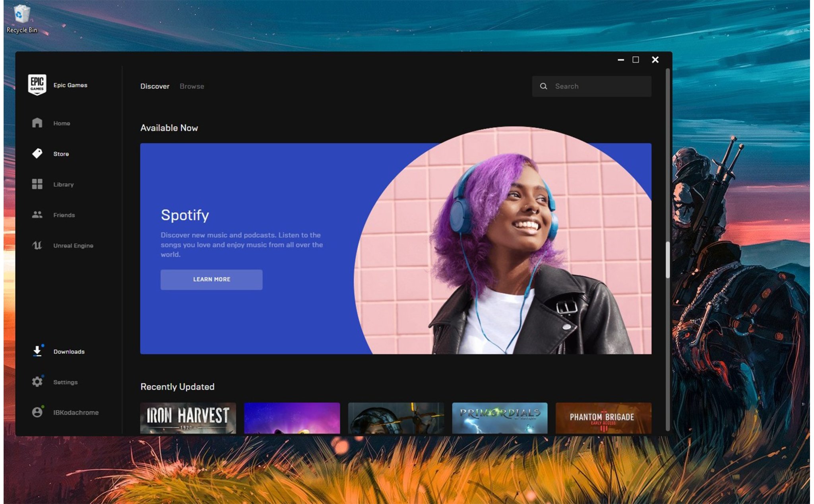Click the IBKodachrome account name
The image size is (814, 504).
(x=76, y=413)
